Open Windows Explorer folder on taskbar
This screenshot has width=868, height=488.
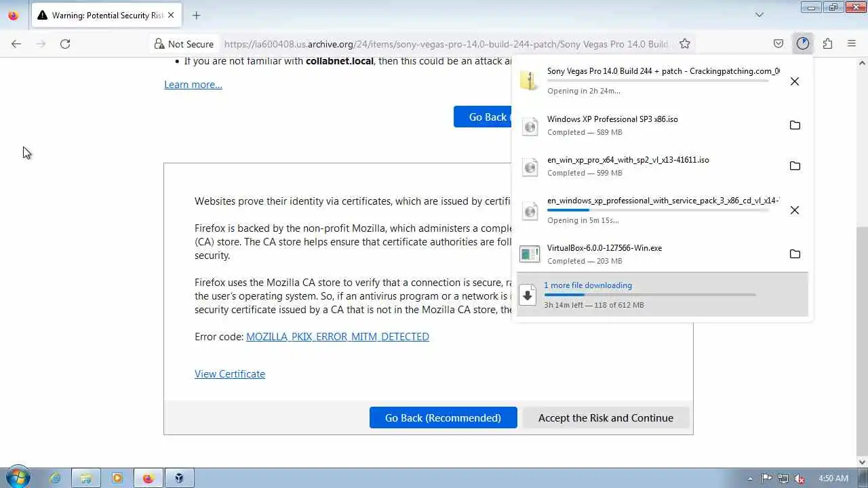coord(86,478)
